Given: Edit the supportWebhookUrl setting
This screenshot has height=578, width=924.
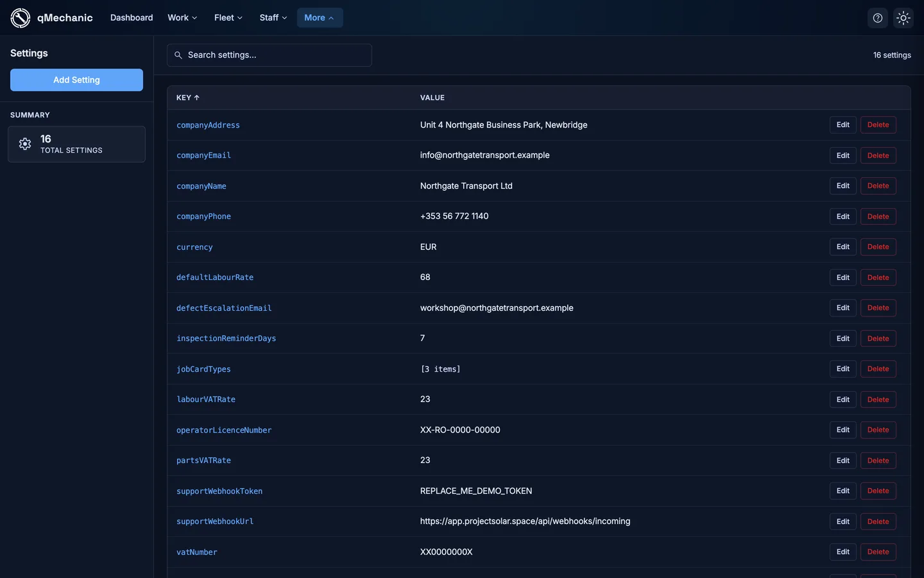Looking at the screenshot, I should 843,521.
